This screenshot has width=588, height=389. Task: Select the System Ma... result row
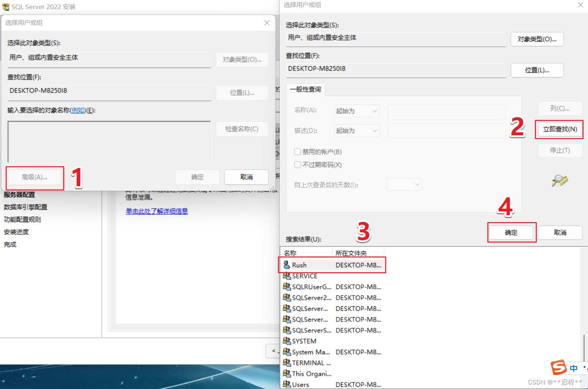tap(333, 352)
